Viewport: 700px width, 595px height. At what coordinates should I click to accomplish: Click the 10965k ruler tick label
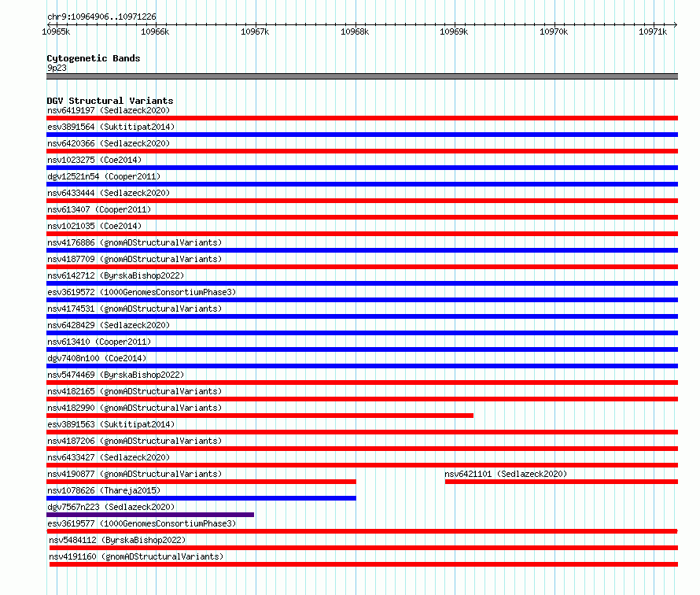coord(56,31)
